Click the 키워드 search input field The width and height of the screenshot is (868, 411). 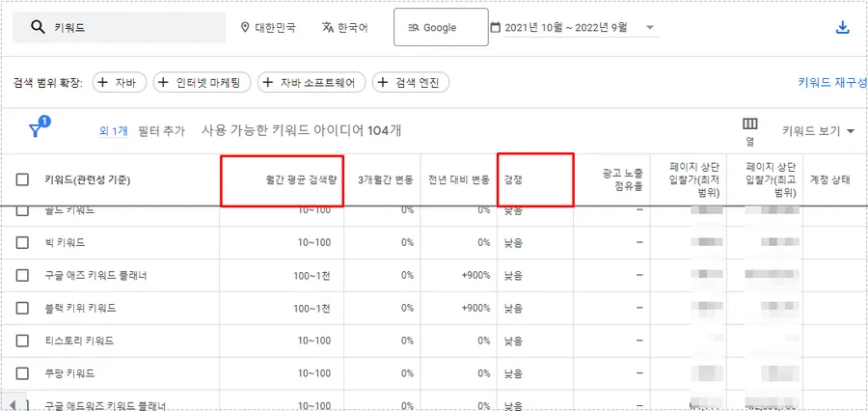tap(119, 27)
